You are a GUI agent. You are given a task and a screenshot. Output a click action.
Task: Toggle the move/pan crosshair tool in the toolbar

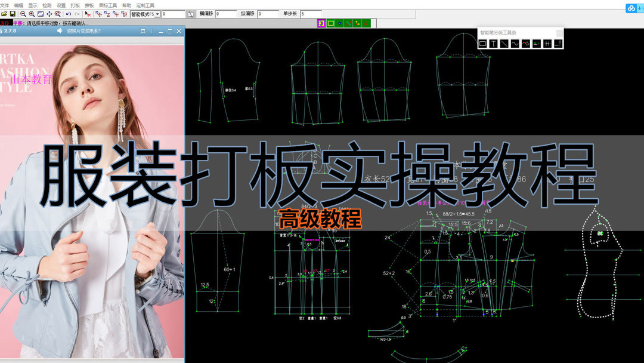(x=48, y=14)
